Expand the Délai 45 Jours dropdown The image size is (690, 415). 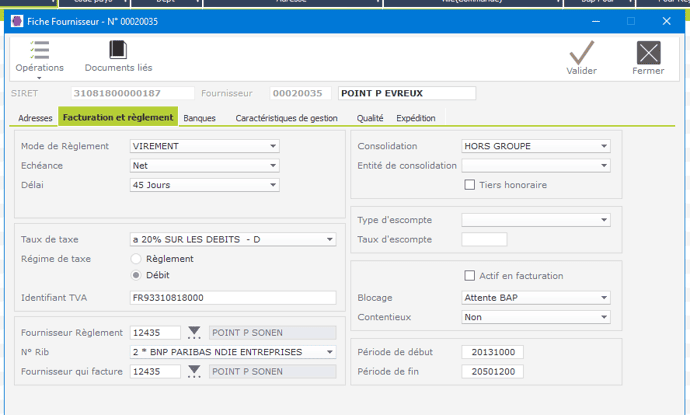(273, 185)
